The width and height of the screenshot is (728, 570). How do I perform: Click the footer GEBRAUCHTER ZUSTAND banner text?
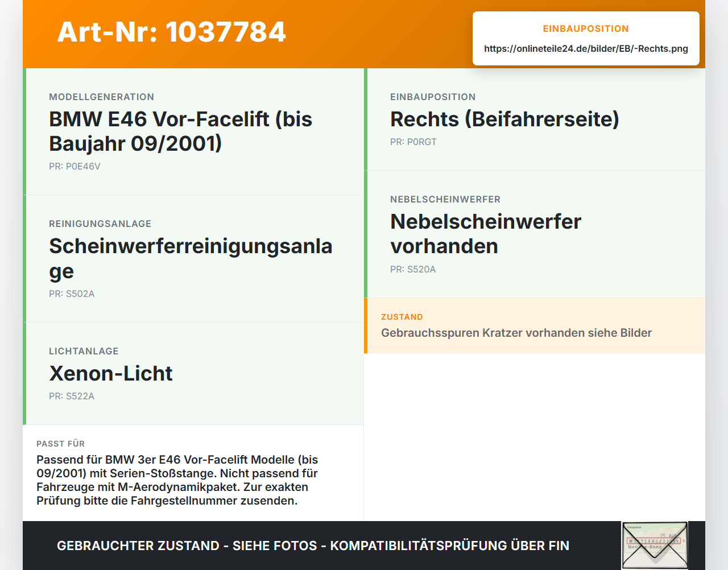tap(313, 546)
